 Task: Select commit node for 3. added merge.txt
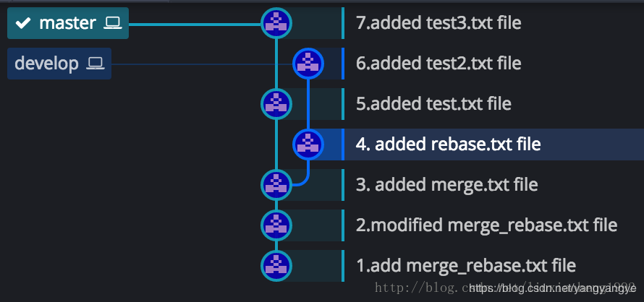[276, 184]
